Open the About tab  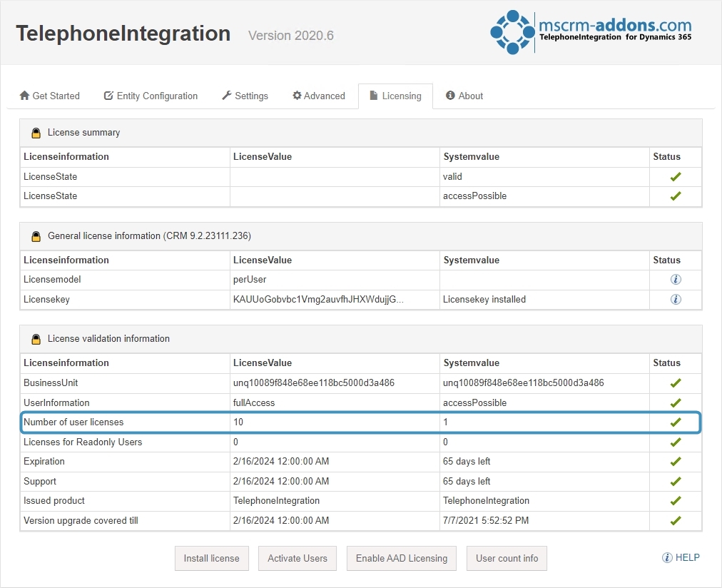pos(464,96)
